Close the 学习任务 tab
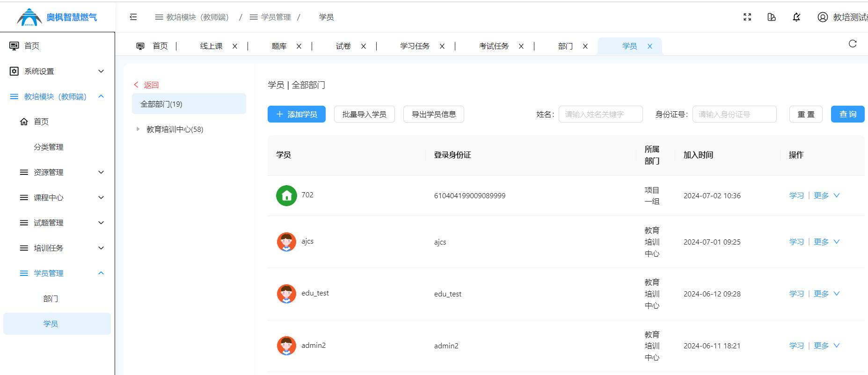Image resolution: width=868 pixels, height=375 pixels. [x=442, y=46]
